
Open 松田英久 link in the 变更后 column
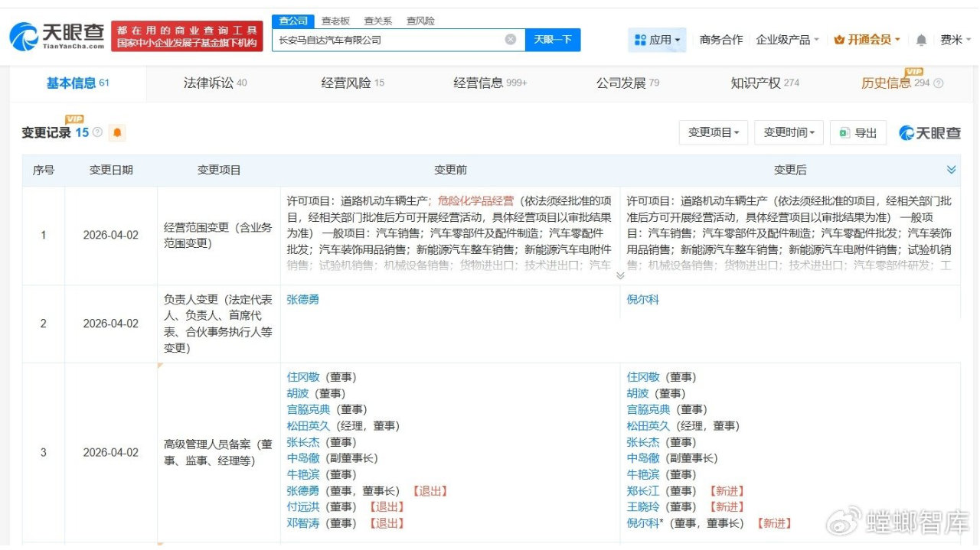point(648,425)
